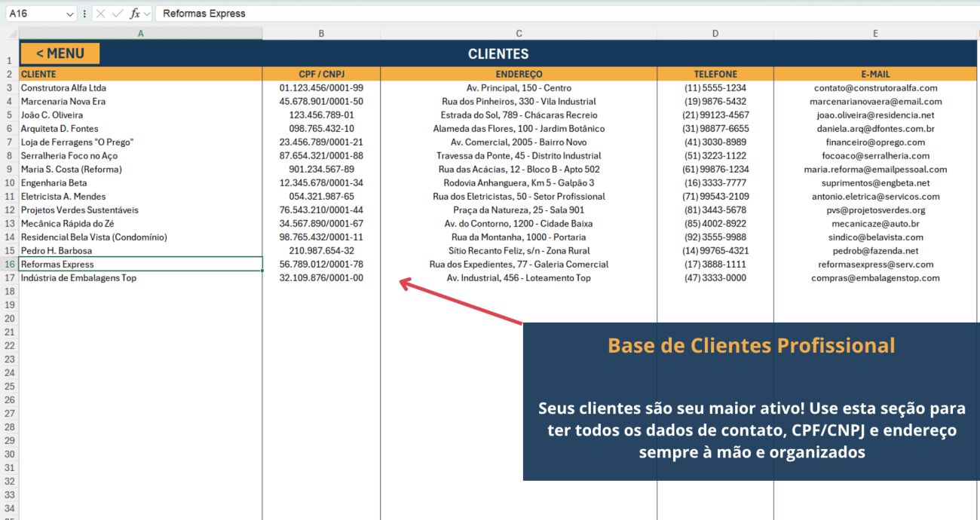Open the Name Box dropdown arrow

point(70,13)
